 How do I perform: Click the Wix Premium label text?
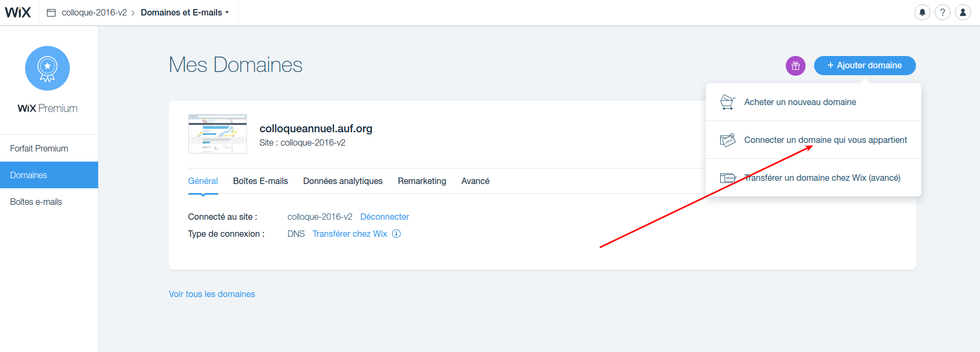click(x=47, y=108)
